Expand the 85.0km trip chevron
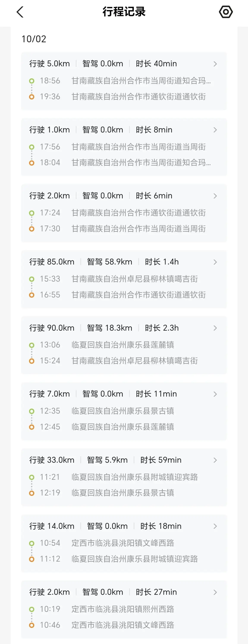The image size is (248, 644). [x=215, y=262]
